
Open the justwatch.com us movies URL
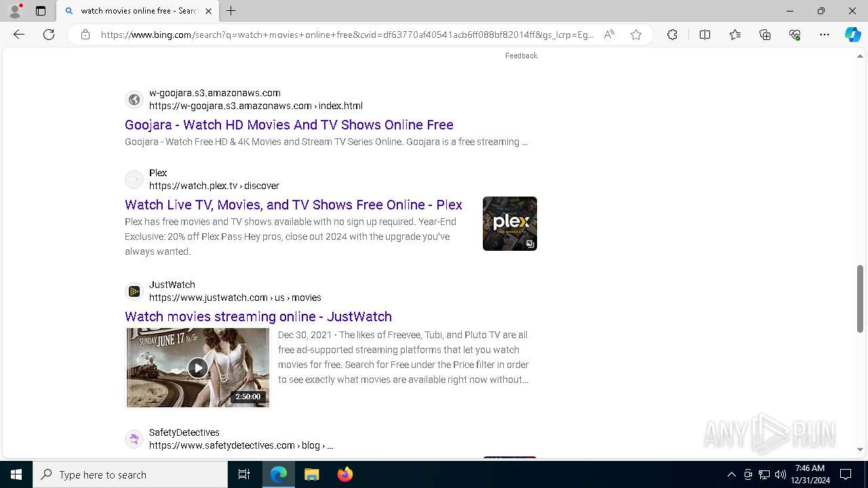(x=235, y=298)
